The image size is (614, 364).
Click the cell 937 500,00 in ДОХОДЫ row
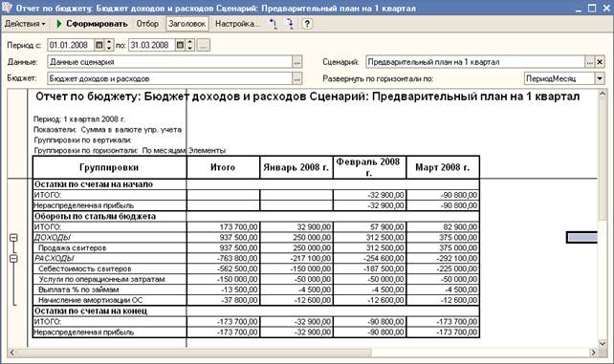(x=223, y=237)
